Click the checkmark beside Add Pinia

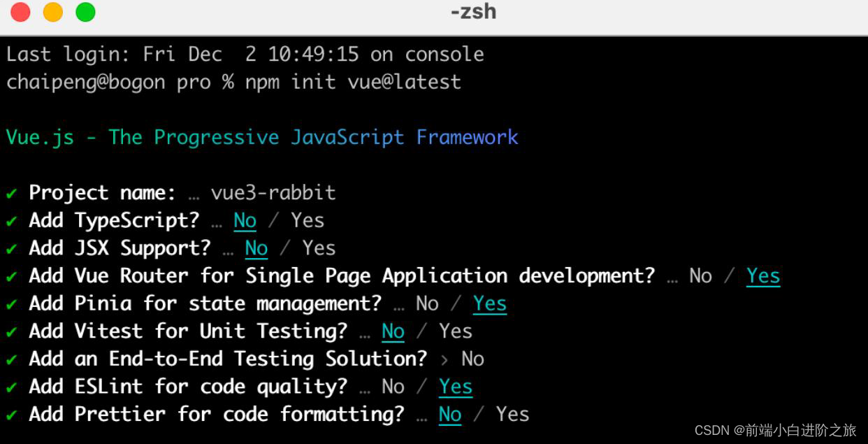pyautogui.click(x=11, y=304)
